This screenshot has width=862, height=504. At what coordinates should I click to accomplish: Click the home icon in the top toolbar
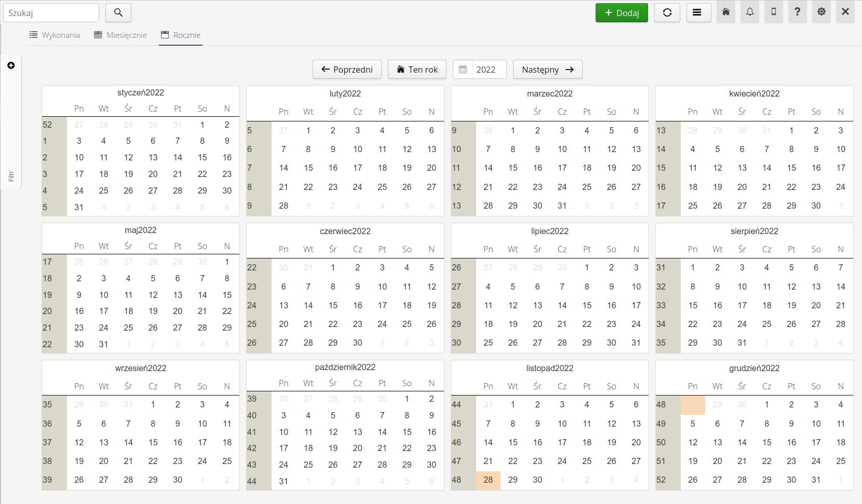click(x=726, y=12)
